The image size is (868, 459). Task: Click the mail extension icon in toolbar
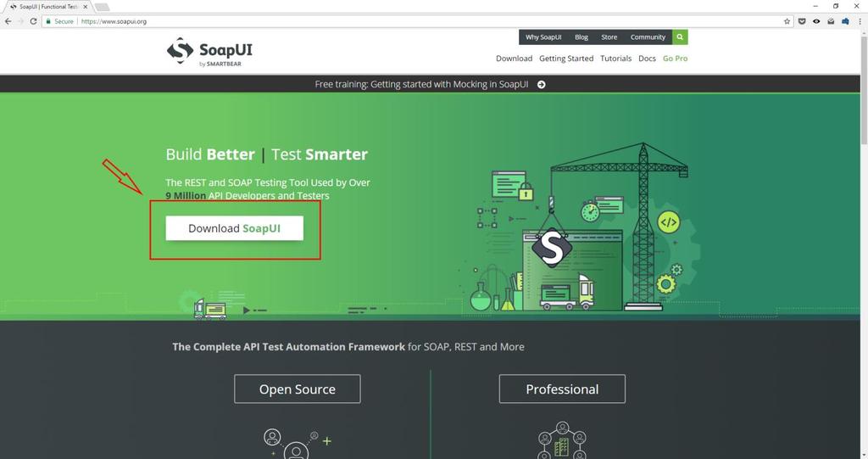pyautogui.click(x=831, y=21)
